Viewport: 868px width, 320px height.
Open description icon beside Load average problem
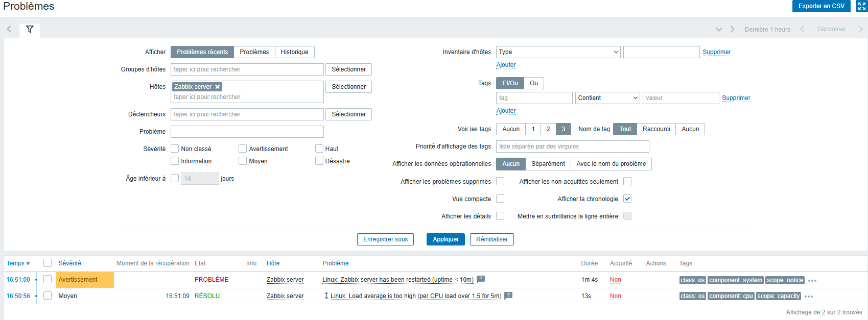point(508,296)
